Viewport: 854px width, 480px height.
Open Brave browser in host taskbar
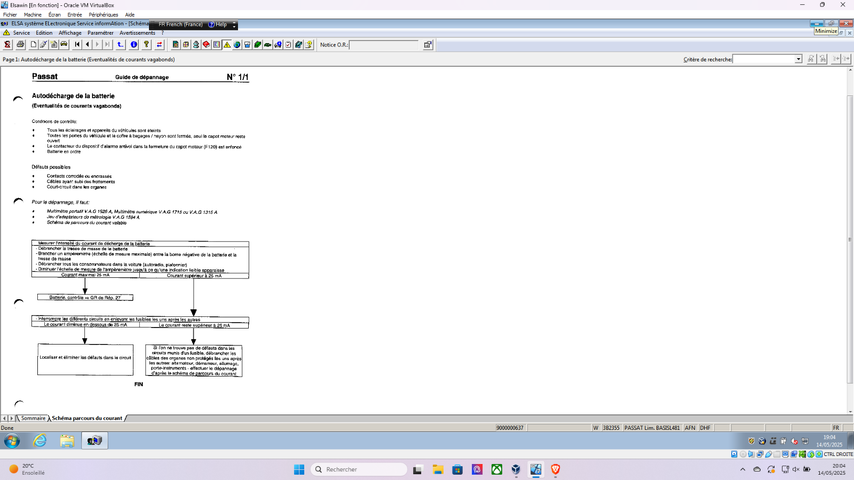point(556,469)
